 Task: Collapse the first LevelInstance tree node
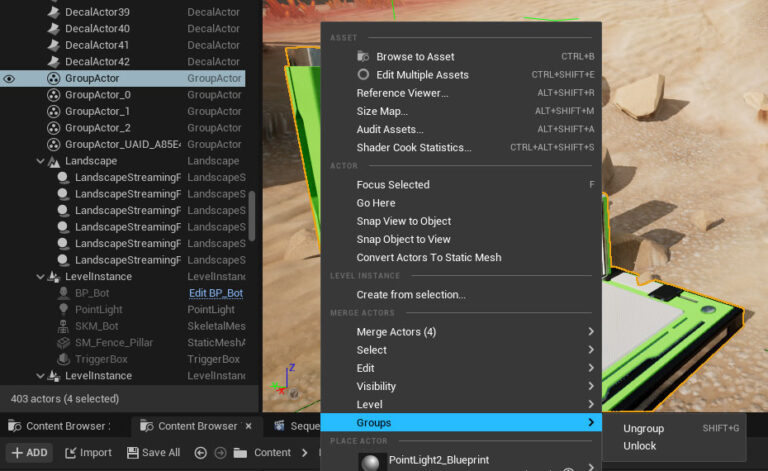41,277
